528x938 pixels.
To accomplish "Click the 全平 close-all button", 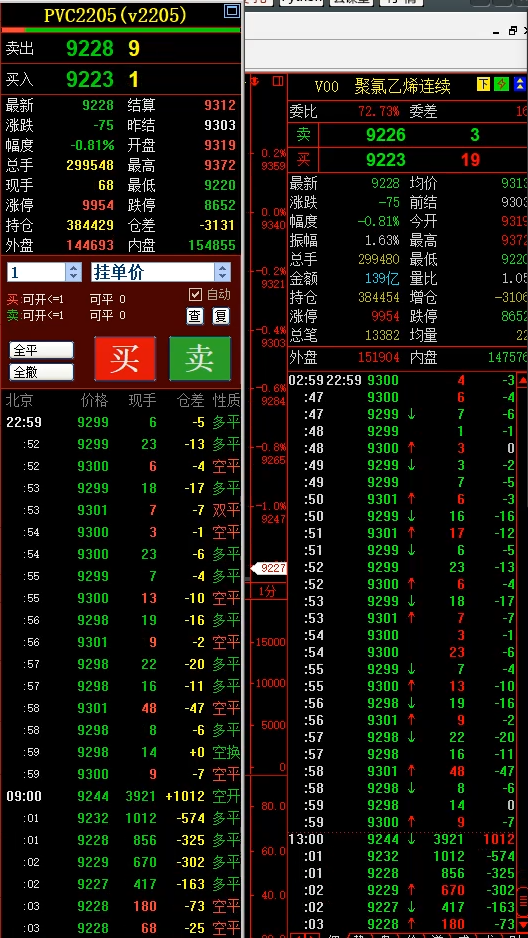I will tap(41, 350).
